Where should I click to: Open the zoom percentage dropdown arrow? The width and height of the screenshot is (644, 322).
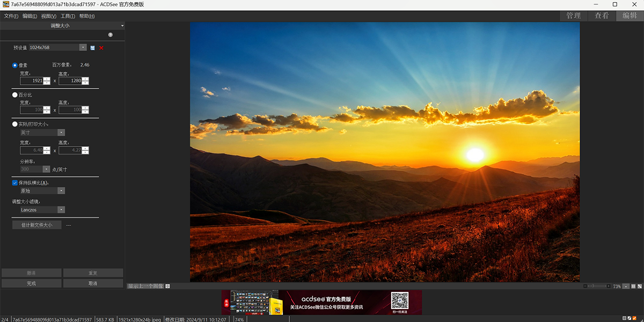pyautogui.click(x=626, y=286)
